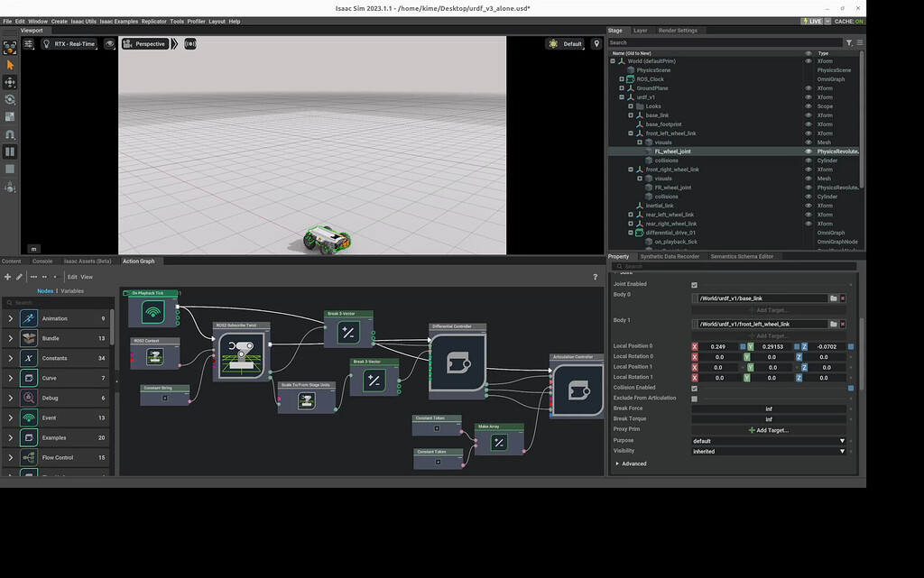This screenshot has height=578, width=924.
Task: Stop the simulation with the square button
Action: [x=11, y=169]
